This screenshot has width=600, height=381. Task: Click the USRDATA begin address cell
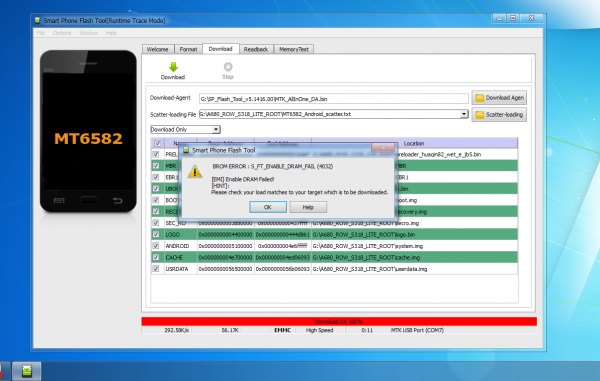pos(225,269)
